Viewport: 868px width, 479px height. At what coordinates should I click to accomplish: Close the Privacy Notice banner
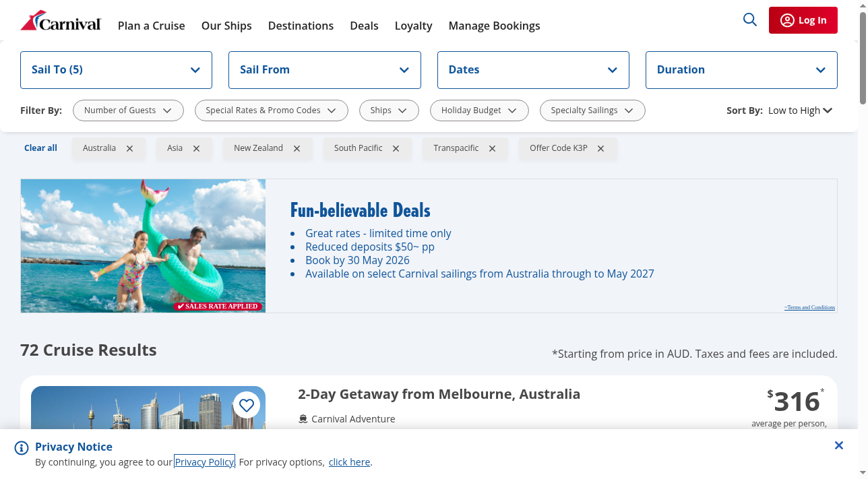pyautogui.click(x=839, y=445)
